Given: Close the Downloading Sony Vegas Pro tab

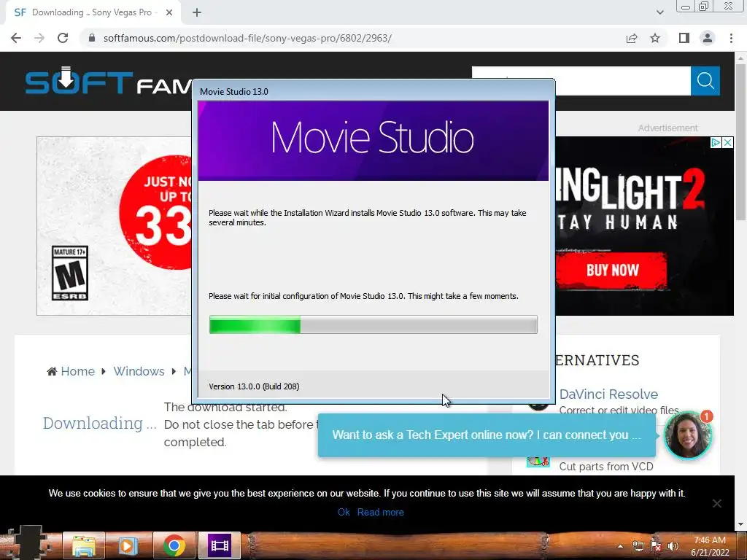Looking at the screenshot, I should pyautogui.click(x=169, y=12).
